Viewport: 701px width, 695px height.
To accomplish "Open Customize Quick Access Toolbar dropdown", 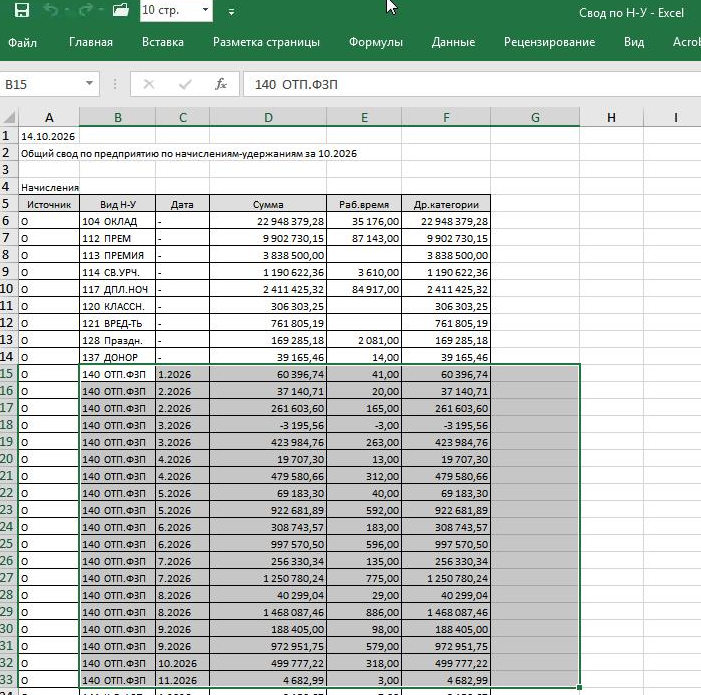I will click(x=231, y=12).
